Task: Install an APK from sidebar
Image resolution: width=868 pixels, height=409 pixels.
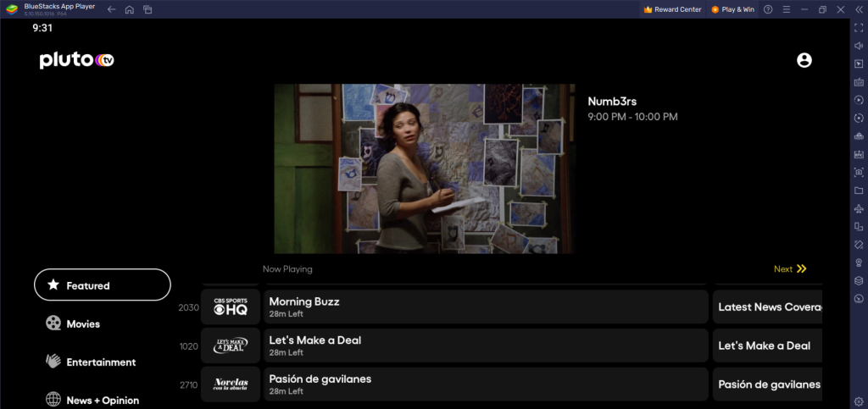Action: click(859, 154)
